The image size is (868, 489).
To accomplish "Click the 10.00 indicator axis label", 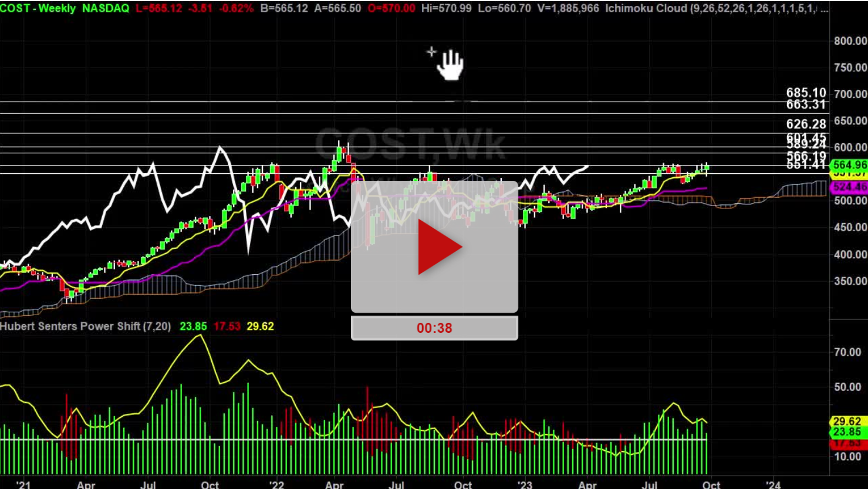I will (x=847, y=456).
